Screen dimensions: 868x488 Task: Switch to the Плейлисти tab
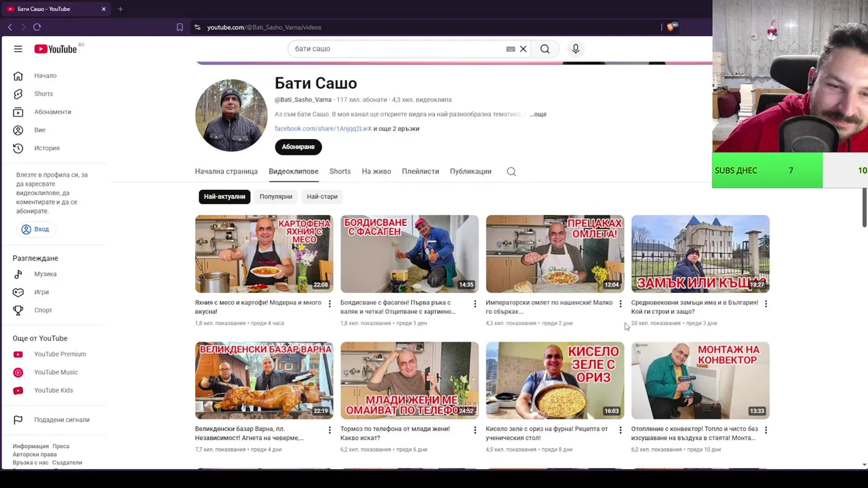point(420,171)
